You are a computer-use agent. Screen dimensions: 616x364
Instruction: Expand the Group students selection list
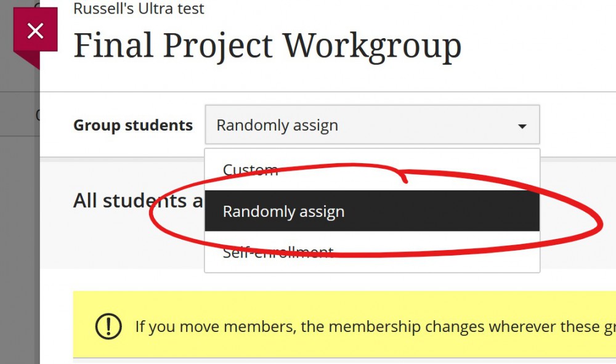pyautogui.click(x=372, y=124)
